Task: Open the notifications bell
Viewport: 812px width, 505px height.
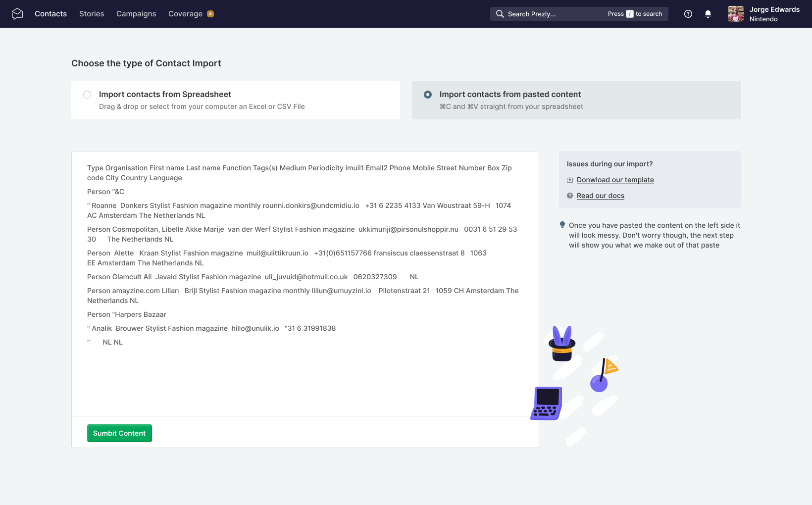Action: (x=708, y=14)
